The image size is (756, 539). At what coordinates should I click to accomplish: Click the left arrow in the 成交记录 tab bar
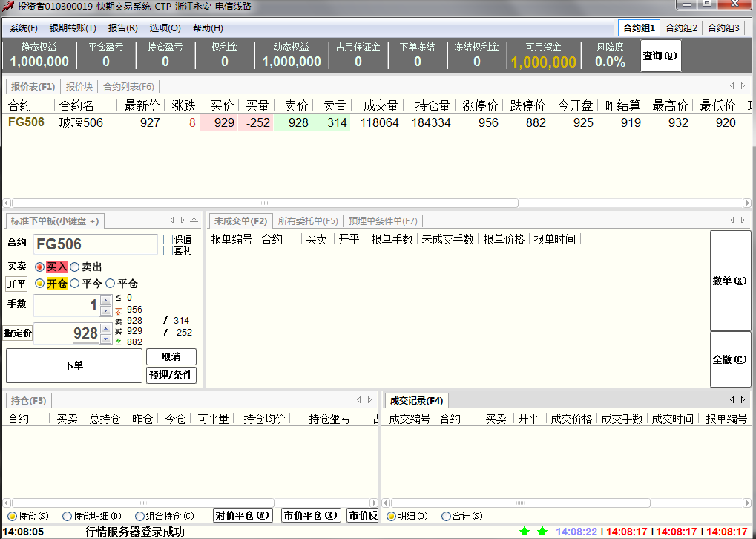(732, 400)
